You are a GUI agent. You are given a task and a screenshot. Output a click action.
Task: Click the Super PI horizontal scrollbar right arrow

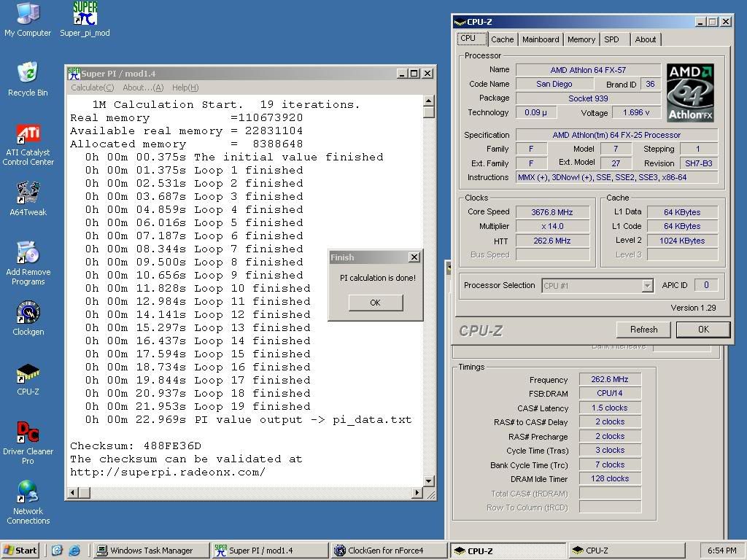point(417,492)
